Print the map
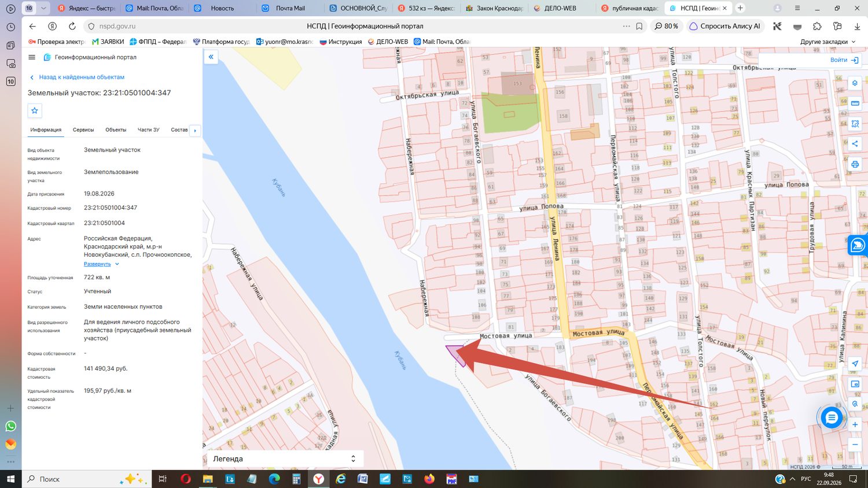Screen dimensions: 868x488 click(x=855, y=164)
